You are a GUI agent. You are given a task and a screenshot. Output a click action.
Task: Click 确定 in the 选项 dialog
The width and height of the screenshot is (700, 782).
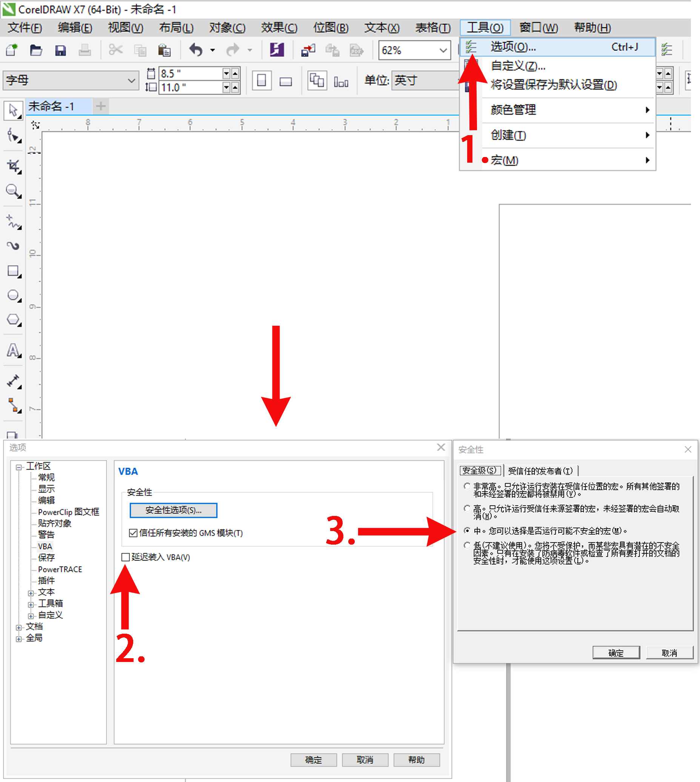coord(314,760)
